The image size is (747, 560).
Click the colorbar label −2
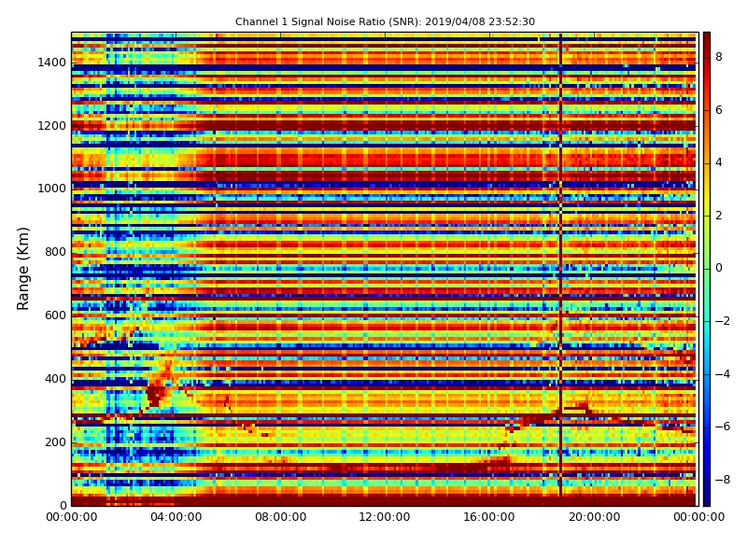tap(723, 321)
